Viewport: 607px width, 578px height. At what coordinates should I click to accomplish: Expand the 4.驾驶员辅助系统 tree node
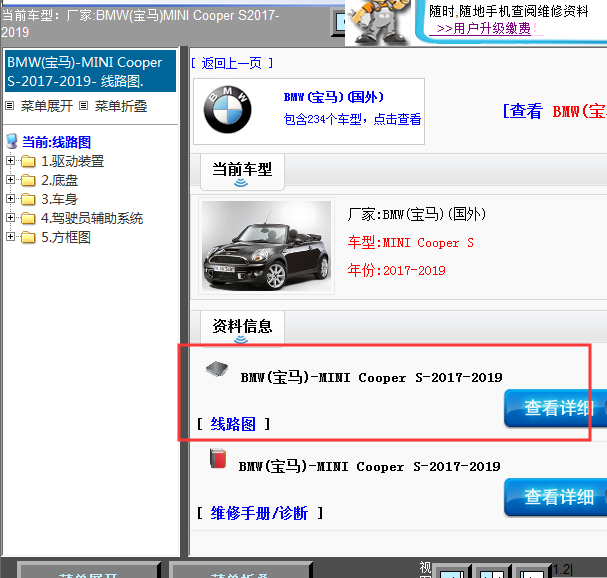pos(11,218)
